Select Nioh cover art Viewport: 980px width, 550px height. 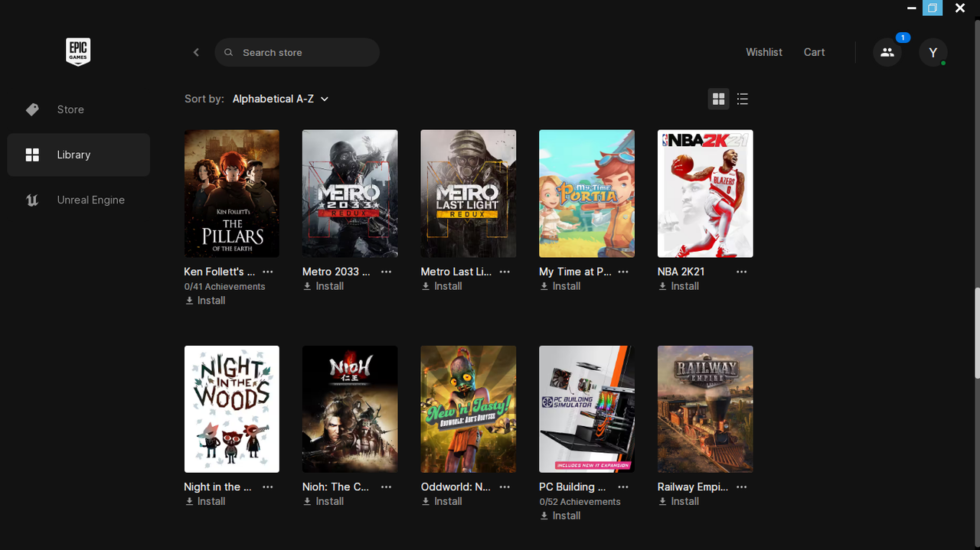(x=350, y=409)
